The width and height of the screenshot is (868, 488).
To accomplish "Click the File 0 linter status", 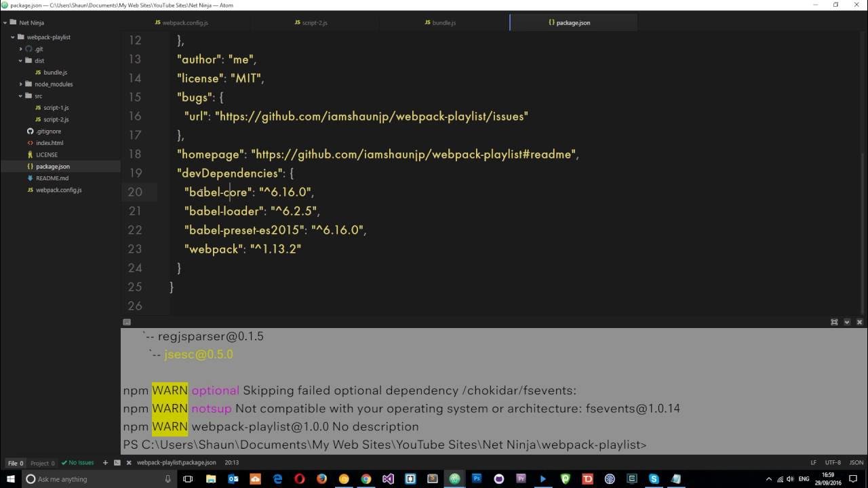I will click(16, 463).
